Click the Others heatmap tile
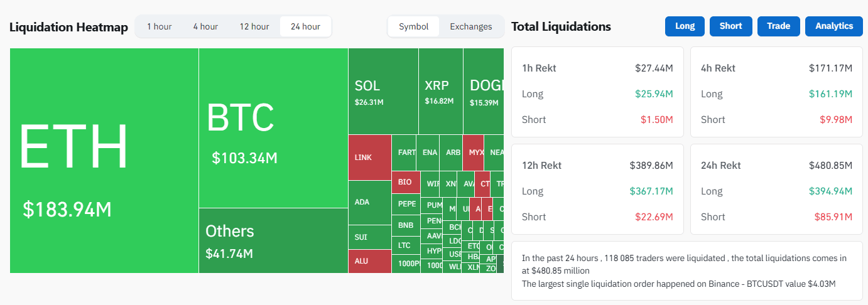 point(273,240)
